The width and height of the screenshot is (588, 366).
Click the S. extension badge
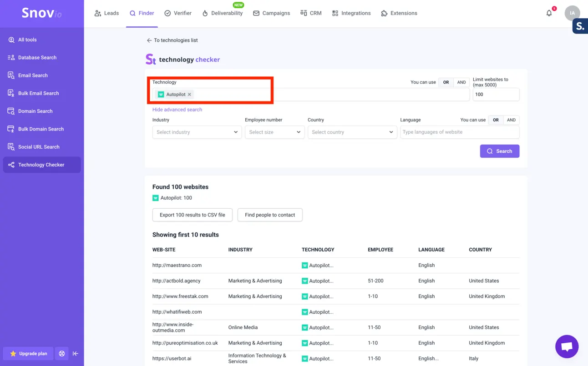coord(580,26)
